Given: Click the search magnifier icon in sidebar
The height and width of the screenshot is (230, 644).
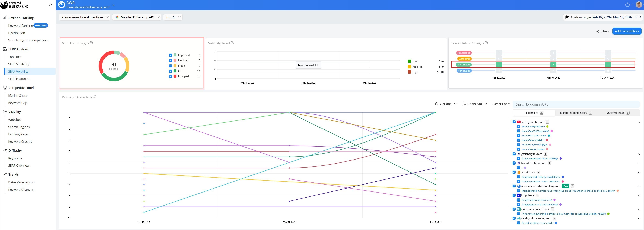Looking at the screenshot, I should (50, 5).
